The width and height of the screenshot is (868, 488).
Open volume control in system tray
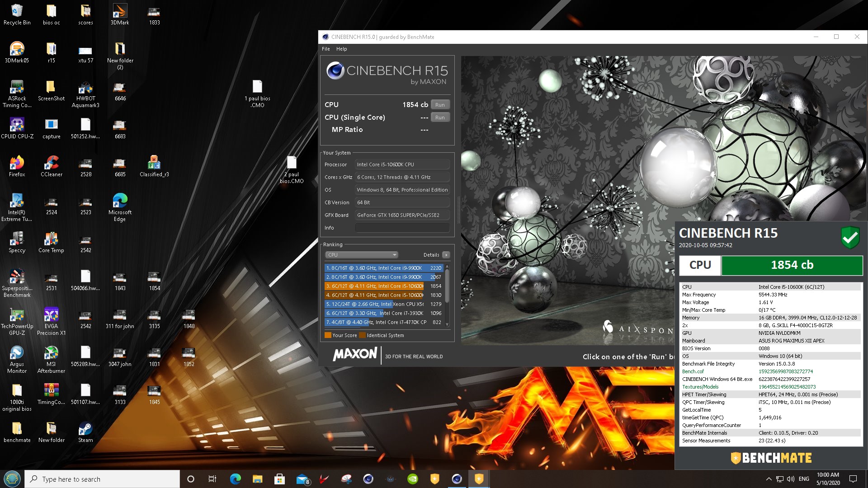[790, 479]
